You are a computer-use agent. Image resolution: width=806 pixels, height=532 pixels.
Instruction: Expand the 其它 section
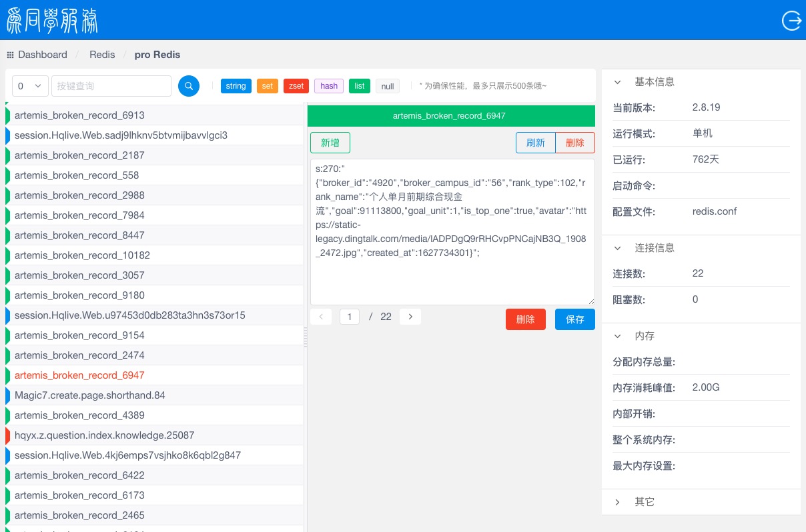[x=617, y=502]
